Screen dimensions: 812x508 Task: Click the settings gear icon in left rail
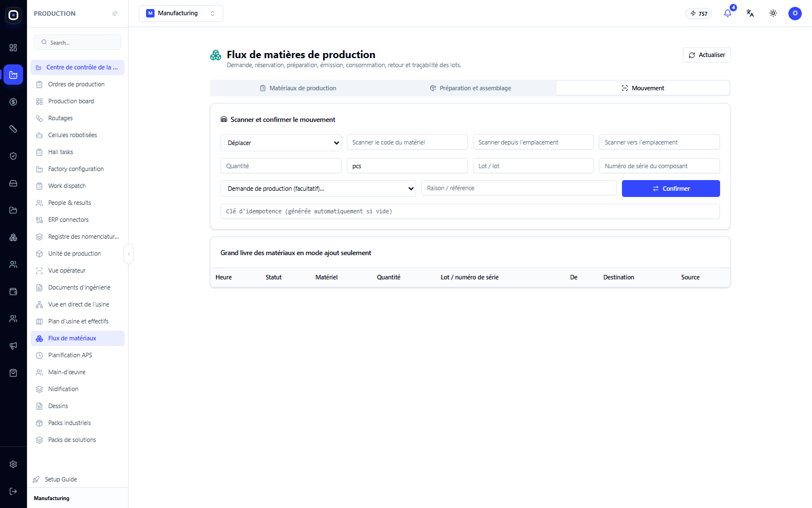coord(14,465)
